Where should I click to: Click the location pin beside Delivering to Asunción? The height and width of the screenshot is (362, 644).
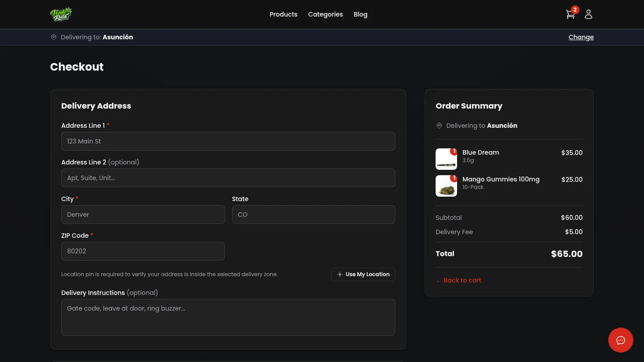[54, 37]
